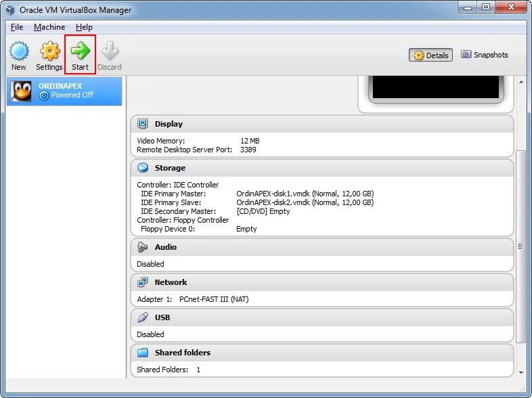Click the [CD/DVD] Empty entry

(x=263, y=211)
